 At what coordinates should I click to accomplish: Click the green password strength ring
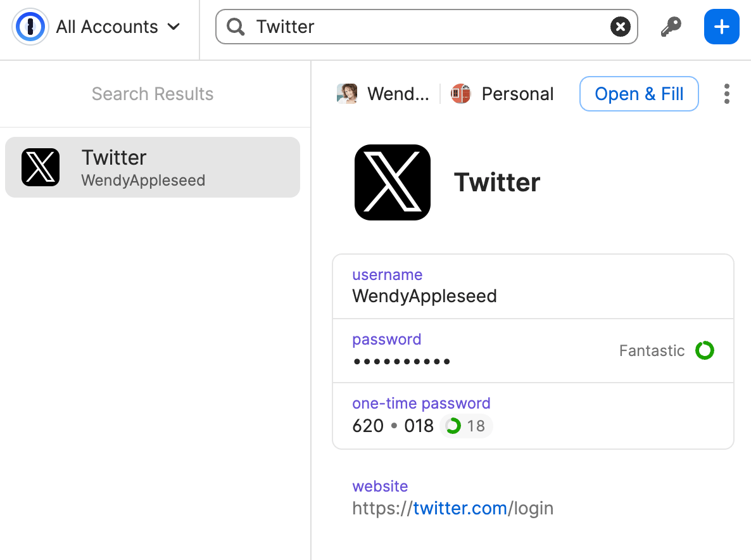[705, 350]
